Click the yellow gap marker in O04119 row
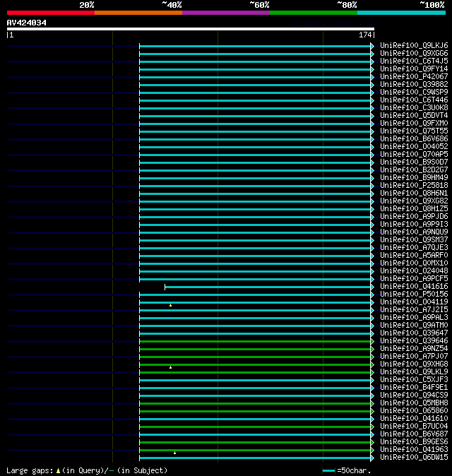The image size is (452, 476). tap(171, 305)
